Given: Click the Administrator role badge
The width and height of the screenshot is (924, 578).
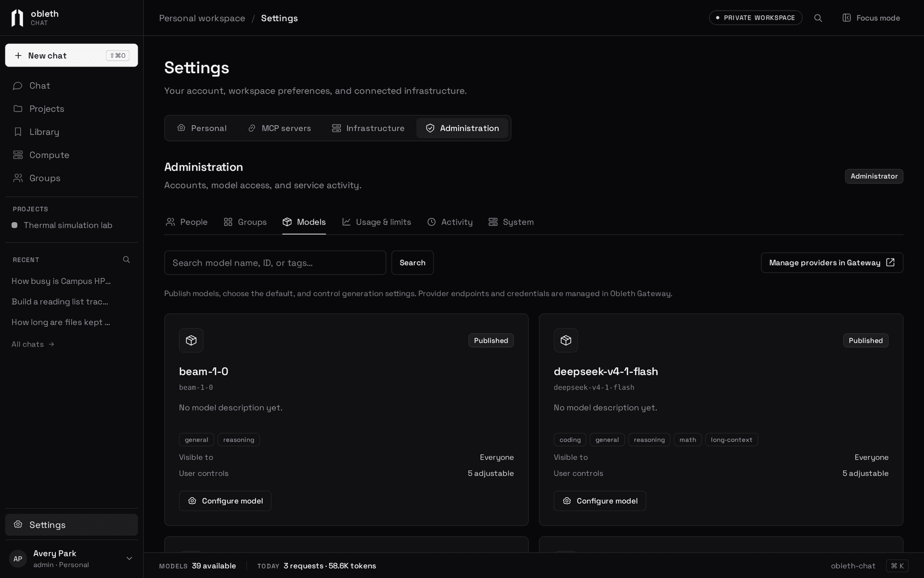Looking at the screenshot, I should coord(874,176).
